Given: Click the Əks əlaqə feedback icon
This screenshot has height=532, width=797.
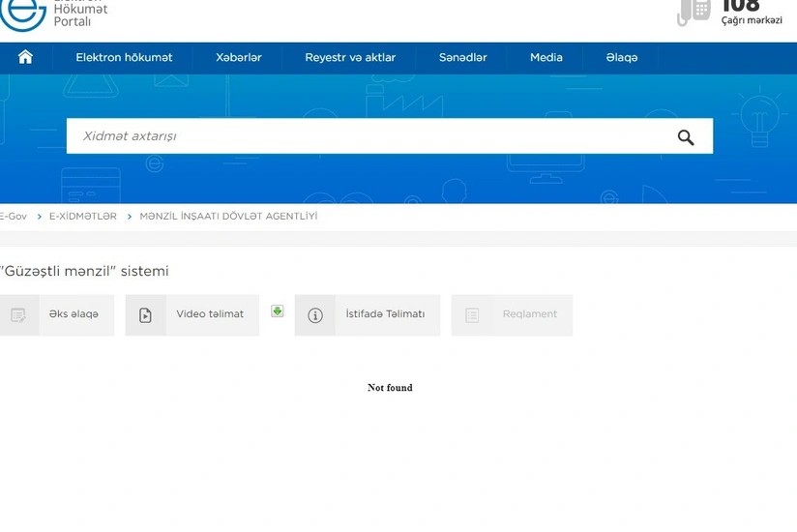Looking at the screenshot, I should tap(18, 315).
